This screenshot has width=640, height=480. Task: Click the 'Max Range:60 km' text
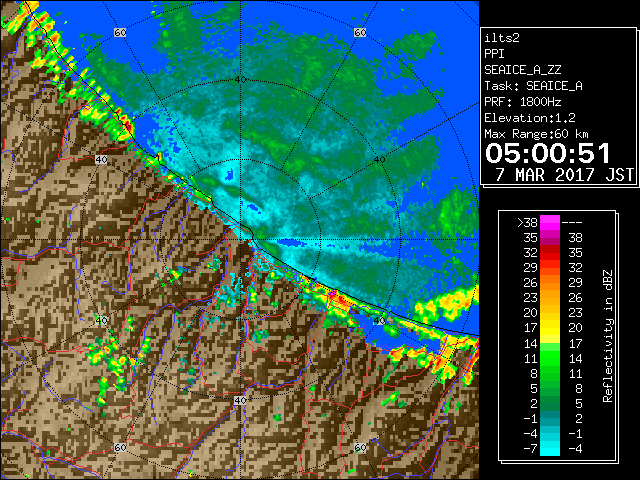pos(536,134)
